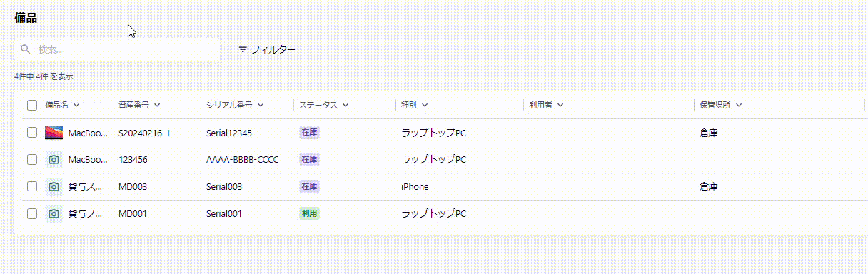This screenshot has width=868, height=274.
Task: Check the row for asset MD001
Action: [32, 213]
